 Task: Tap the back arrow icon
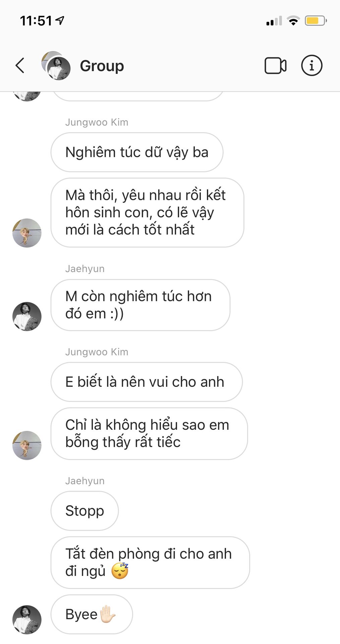click(20, 65)
